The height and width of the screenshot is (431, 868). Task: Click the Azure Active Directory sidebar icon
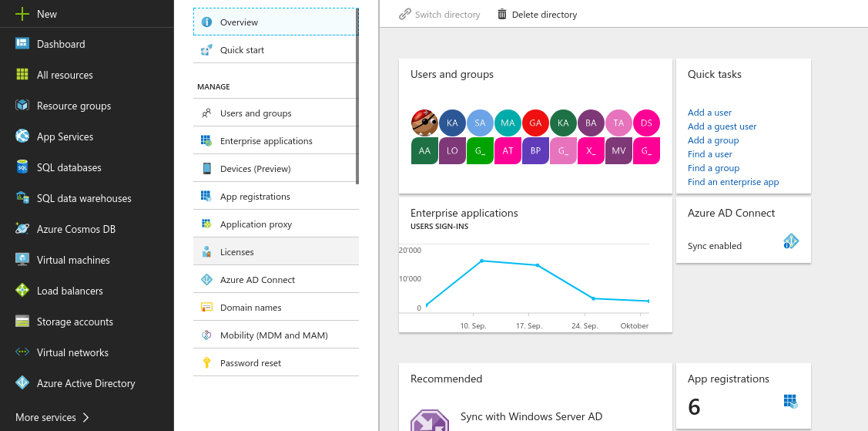coord(22,383)
